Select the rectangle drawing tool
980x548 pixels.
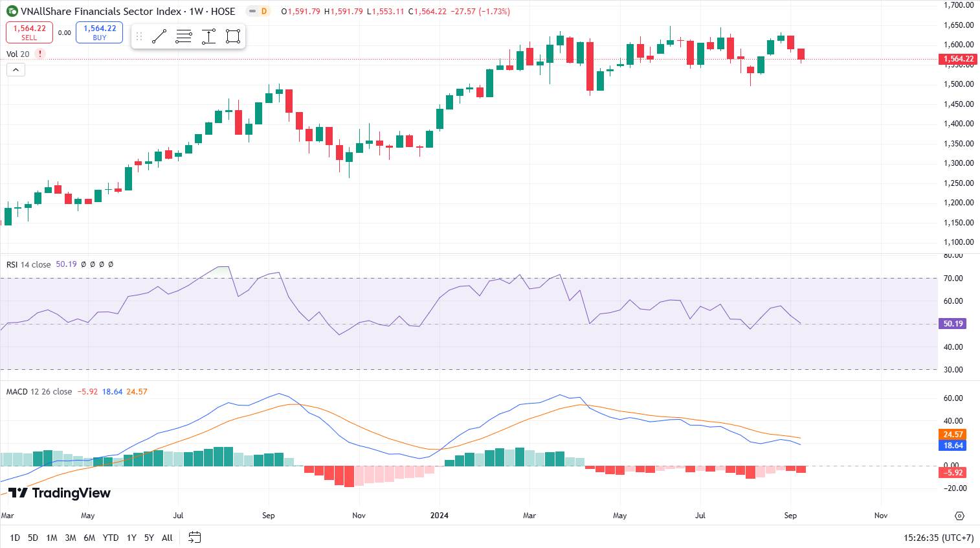click(233, 36)
